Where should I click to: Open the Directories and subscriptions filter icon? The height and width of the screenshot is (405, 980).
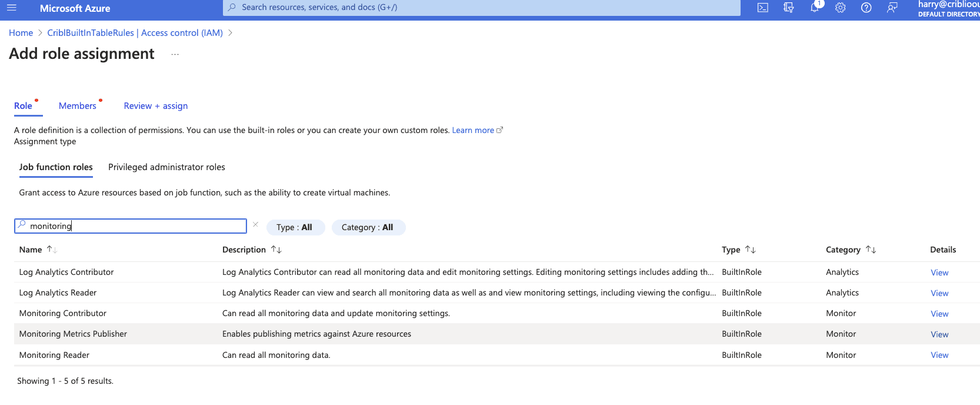pyautogui.click(x=788, y=8)
